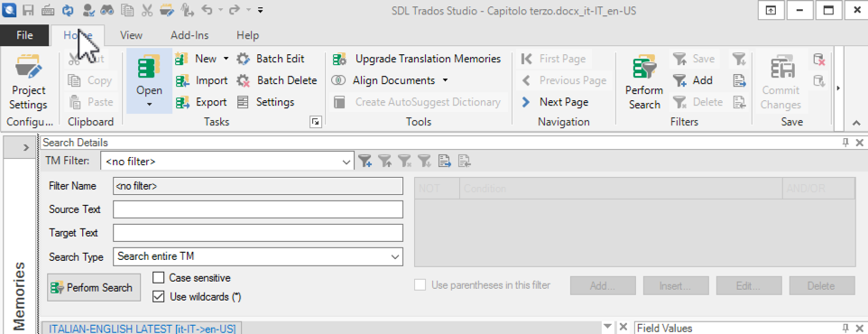Open the Add-Ins ribbon tab

tap(189, 35)
